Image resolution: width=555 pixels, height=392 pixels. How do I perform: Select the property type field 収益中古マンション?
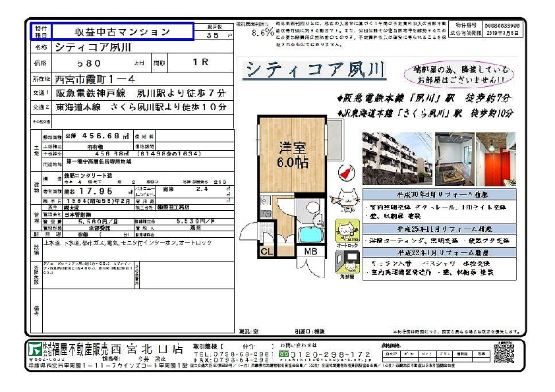click(x=122, y=31)
